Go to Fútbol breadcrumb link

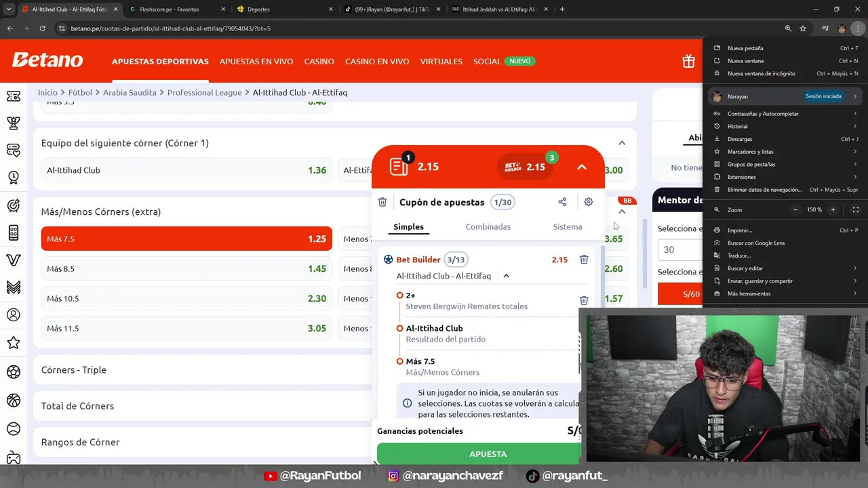(x=80, y=92)
